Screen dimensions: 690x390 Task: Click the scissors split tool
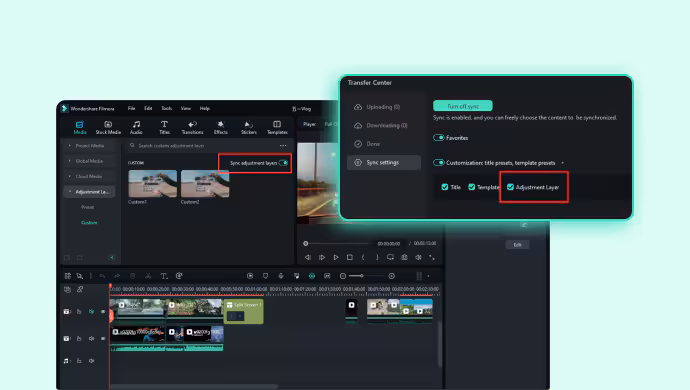(x=148, y=276)
